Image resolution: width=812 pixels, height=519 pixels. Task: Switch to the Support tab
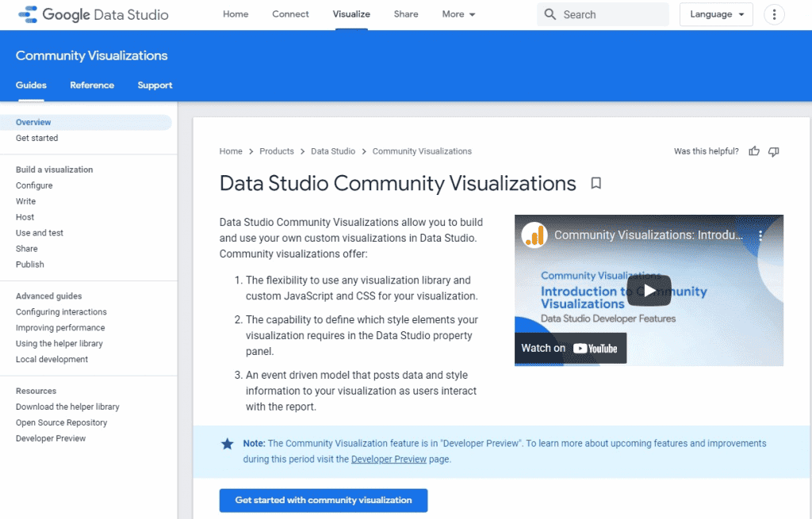click(x=155, y=85)
